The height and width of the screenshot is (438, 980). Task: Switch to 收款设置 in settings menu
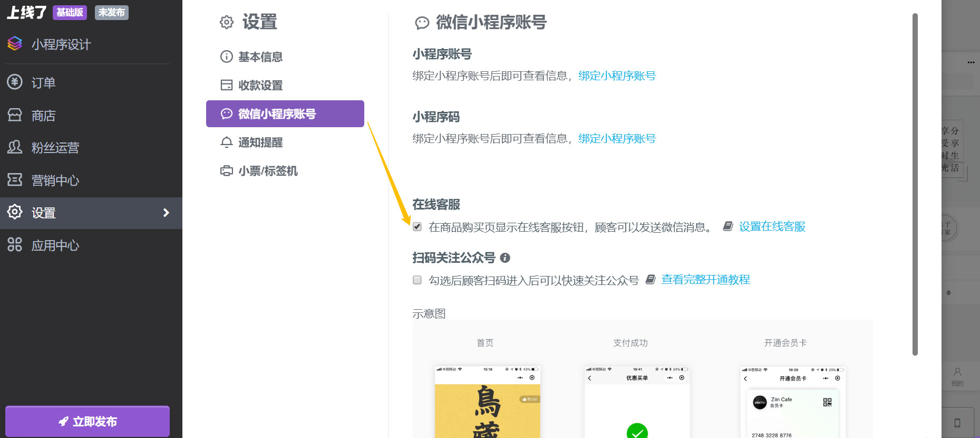(x=260, y=85)
